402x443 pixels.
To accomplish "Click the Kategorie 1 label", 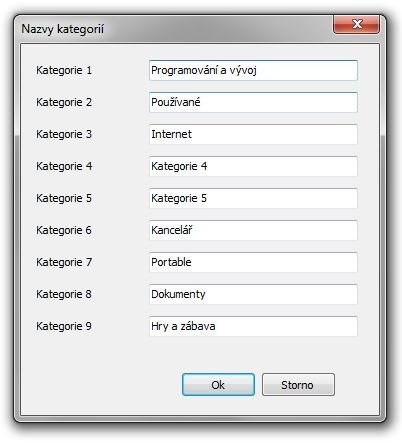I will point(64,70).
